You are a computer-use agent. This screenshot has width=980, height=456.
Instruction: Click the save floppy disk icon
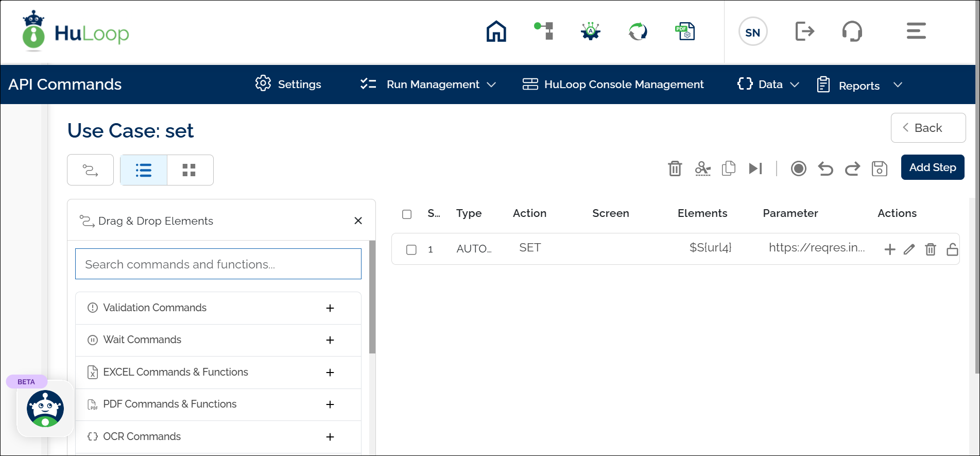(x=879, y=168)
